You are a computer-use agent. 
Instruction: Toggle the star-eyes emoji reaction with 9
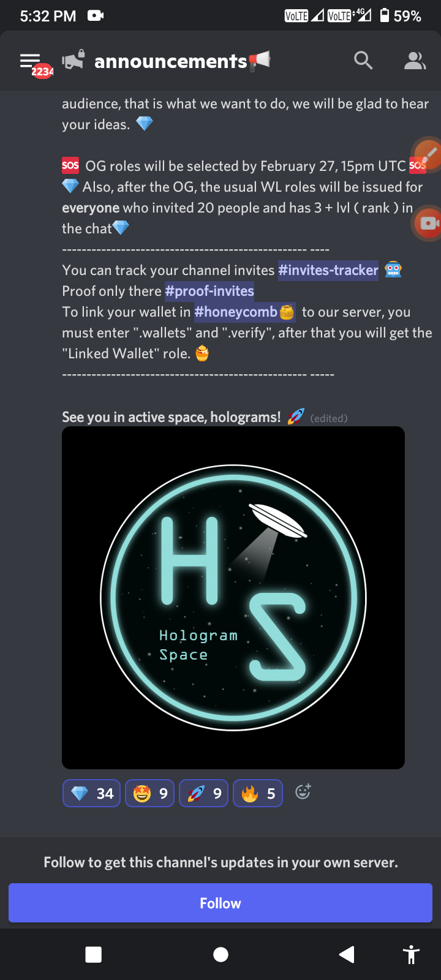click(150, 793)
